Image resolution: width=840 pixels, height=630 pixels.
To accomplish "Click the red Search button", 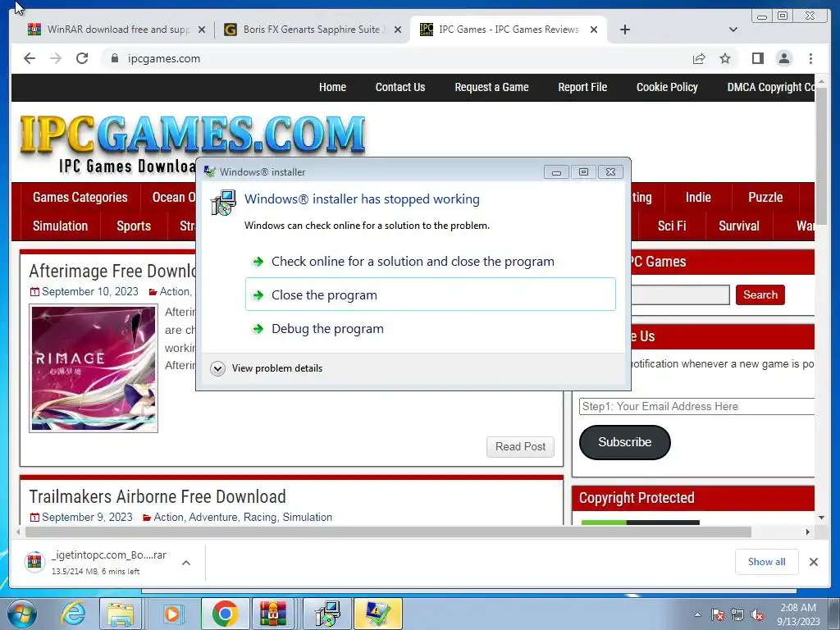I will [x=760, y=294].
